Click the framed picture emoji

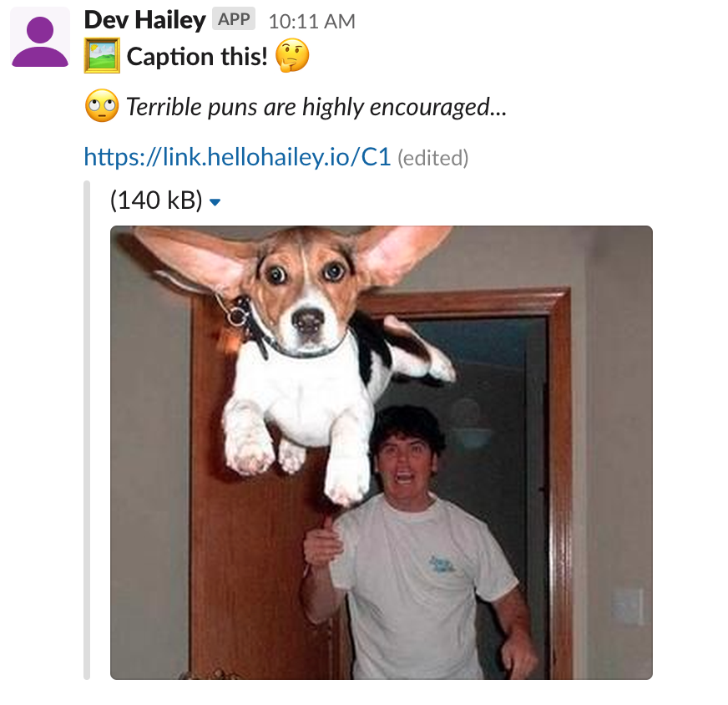click(102, 56)
